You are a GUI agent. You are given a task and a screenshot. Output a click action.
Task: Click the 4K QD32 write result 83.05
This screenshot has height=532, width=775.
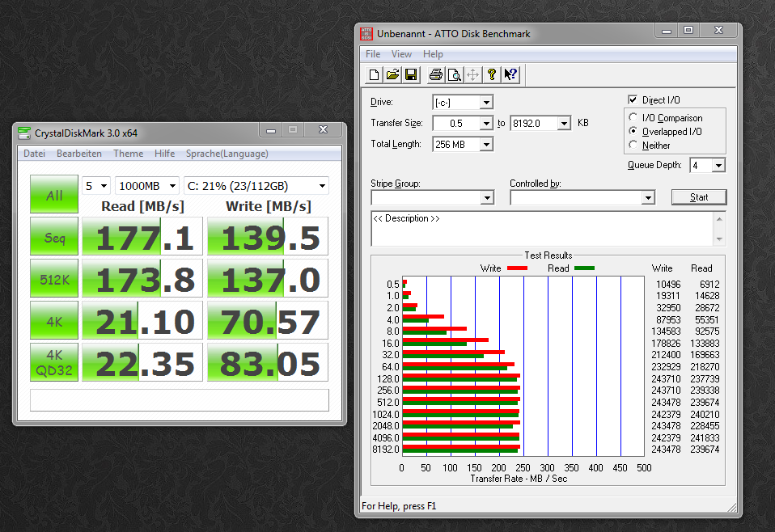[268, 362]
